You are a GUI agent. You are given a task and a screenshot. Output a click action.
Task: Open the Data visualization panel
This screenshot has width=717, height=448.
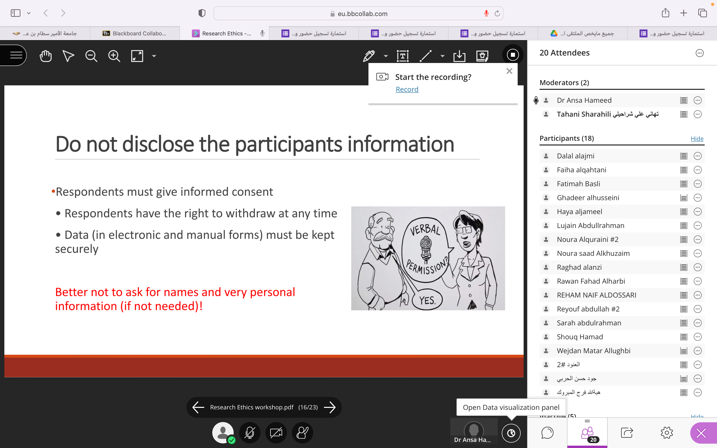click(511, 433)
